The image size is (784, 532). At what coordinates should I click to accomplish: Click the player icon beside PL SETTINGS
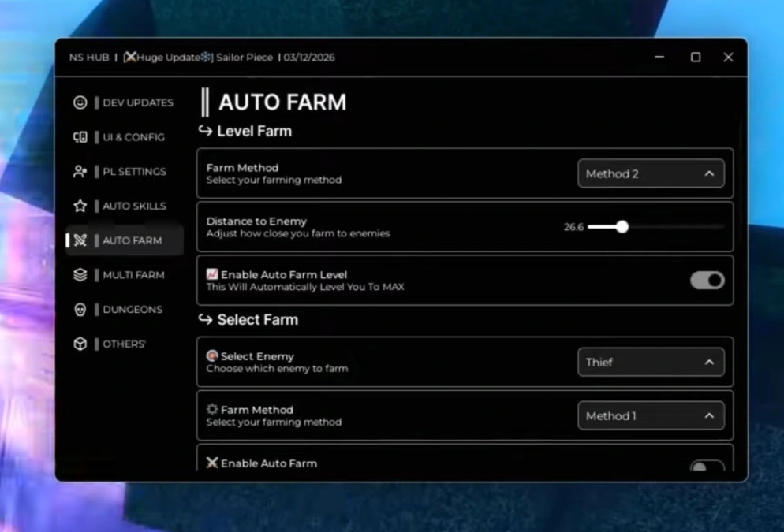coord(80,171)
